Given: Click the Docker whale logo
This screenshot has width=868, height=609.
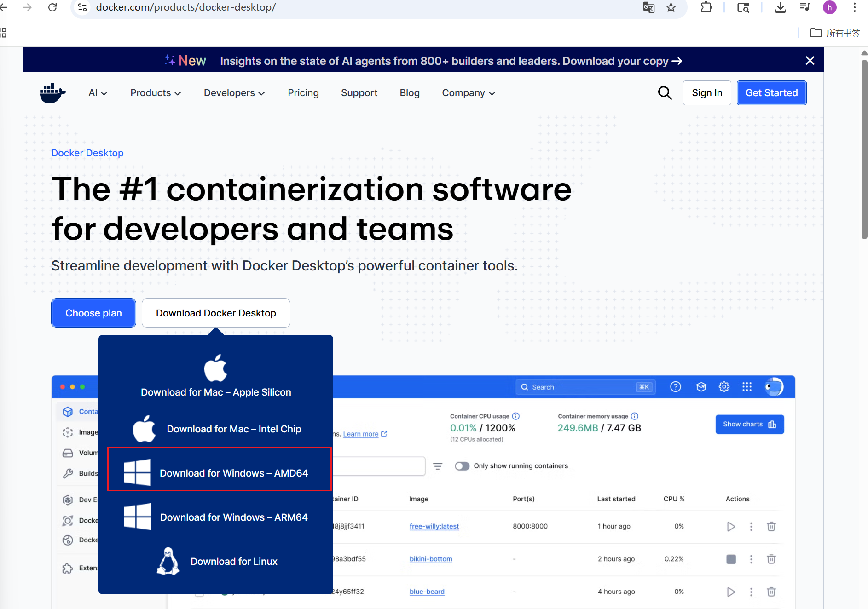Looking at the screenshot, I should pos(53,93).
